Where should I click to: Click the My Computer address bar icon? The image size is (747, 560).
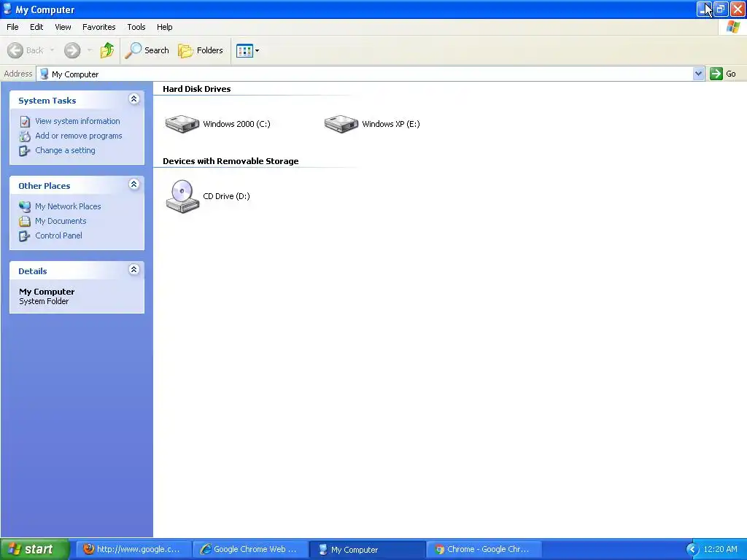point(44,74)
